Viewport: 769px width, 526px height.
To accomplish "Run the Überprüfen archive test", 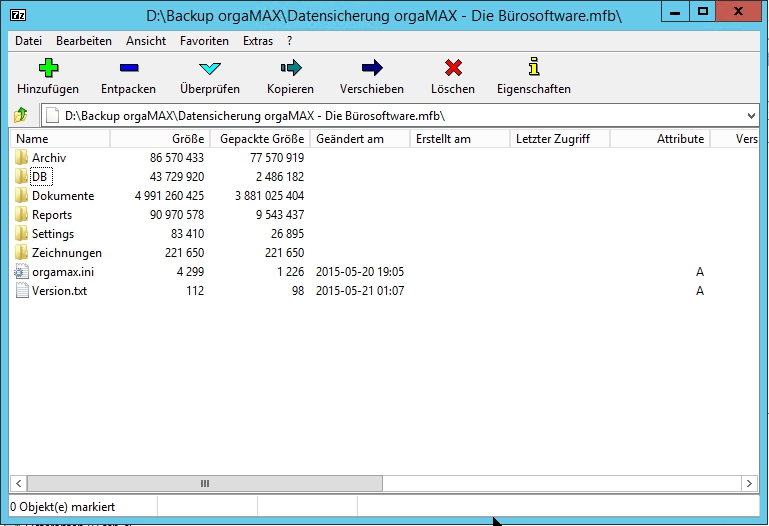I will click(210, 68).
